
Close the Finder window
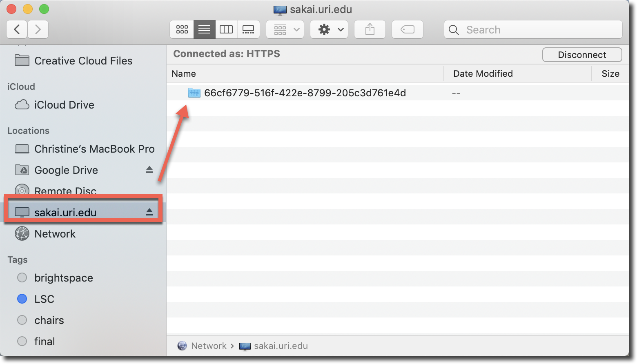pos(11,9)
